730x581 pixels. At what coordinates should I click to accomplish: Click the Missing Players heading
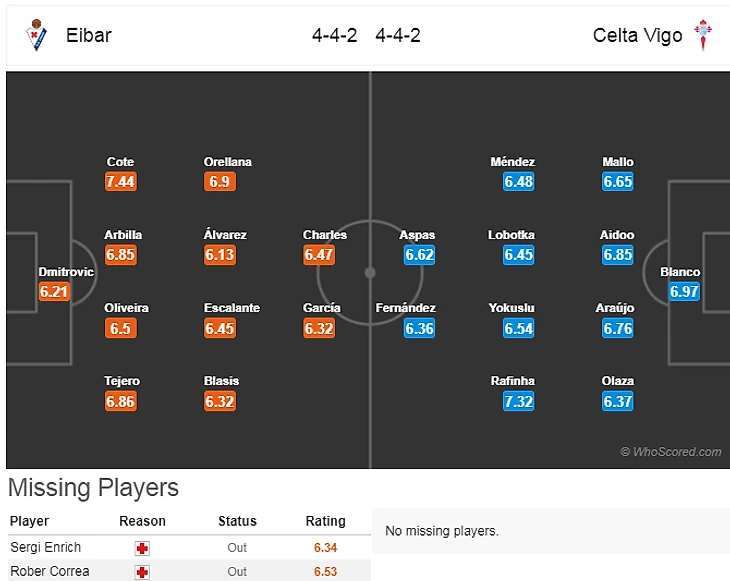[93, 488]
